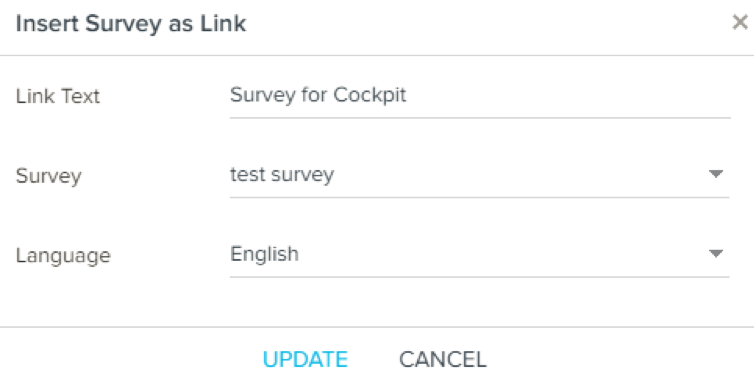The image size is (754, 383).
Task: Expand the Language dropdown arrow
Action: [x=716, y=253]
